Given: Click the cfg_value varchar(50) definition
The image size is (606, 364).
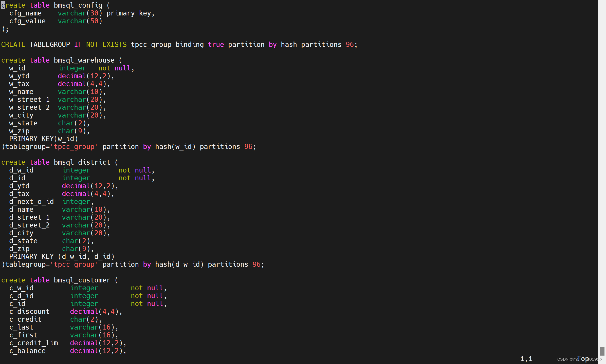Looking at the screenshot, I should pos(56,21).
